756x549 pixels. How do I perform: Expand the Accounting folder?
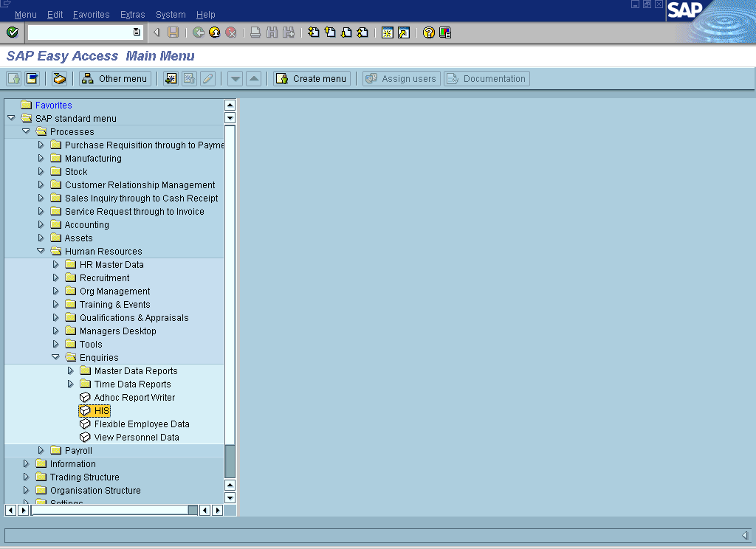[41, 224]
